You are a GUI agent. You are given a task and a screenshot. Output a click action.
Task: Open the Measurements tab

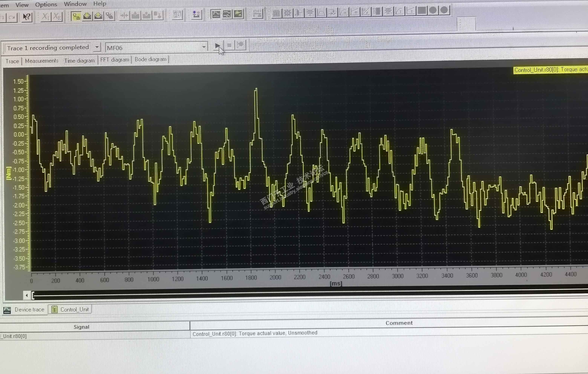pos(42,61)
